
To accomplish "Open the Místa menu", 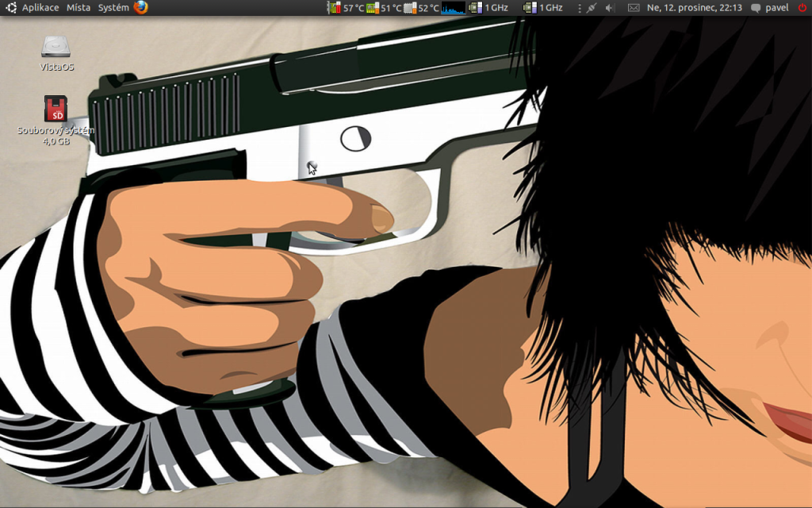I will pos(79,8).
